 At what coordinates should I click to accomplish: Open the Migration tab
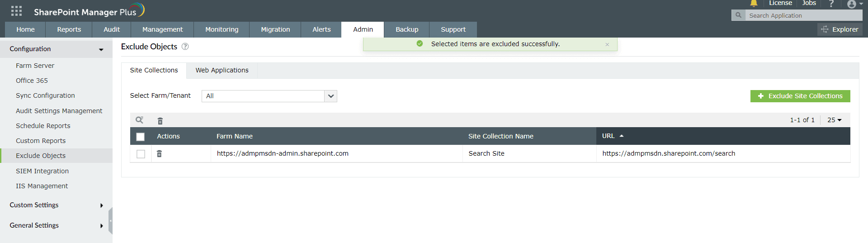pos(275,29)
